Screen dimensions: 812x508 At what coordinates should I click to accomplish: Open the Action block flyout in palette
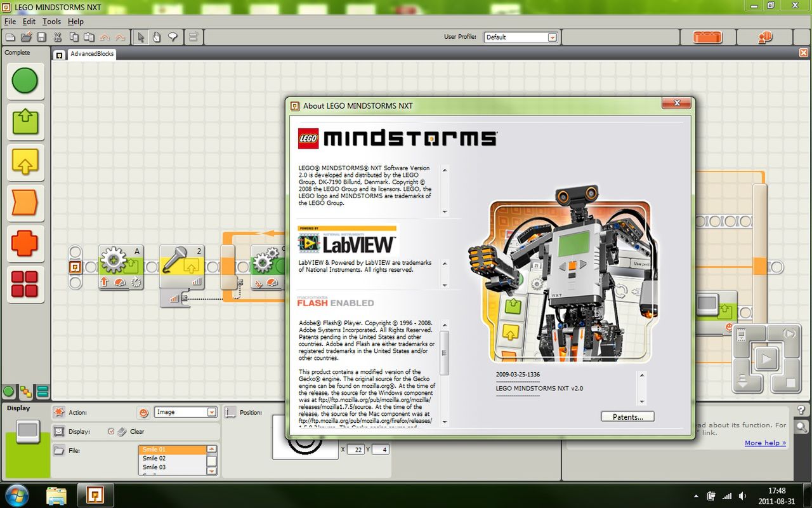(x=25, y=121)
